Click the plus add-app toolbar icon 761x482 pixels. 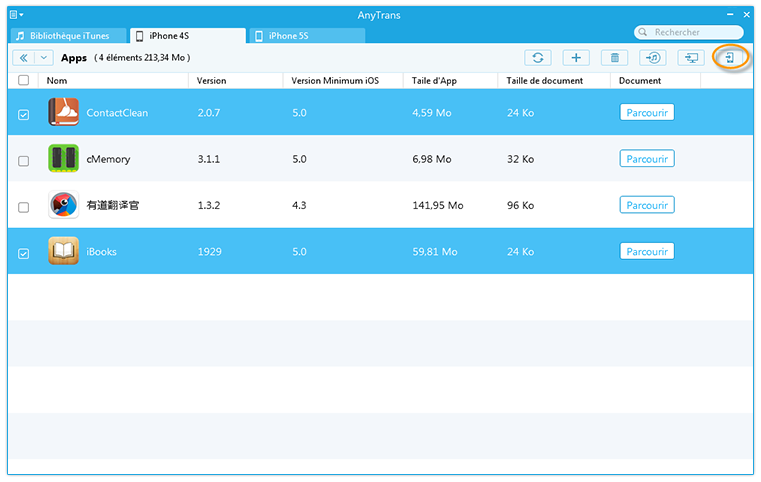click(x=576, y=58)
